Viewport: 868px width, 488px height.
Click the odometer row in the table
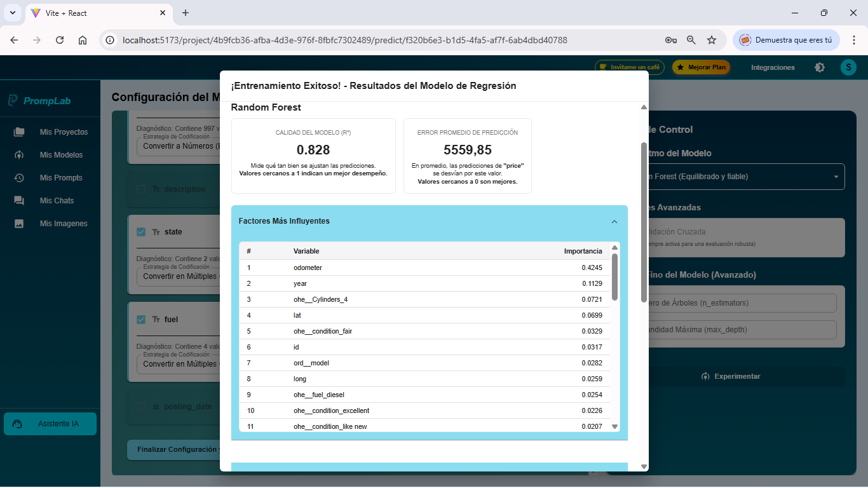click(x=424, y=268)
